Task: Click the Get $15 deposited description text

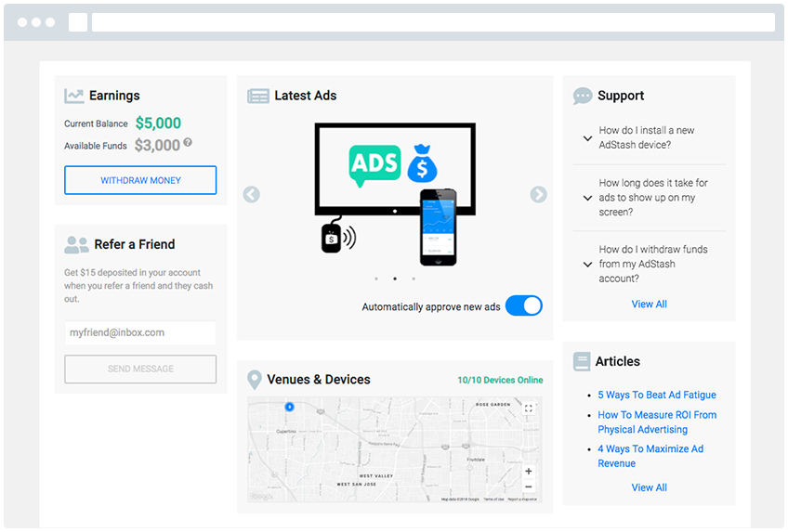Action: [x=138, y=286]
